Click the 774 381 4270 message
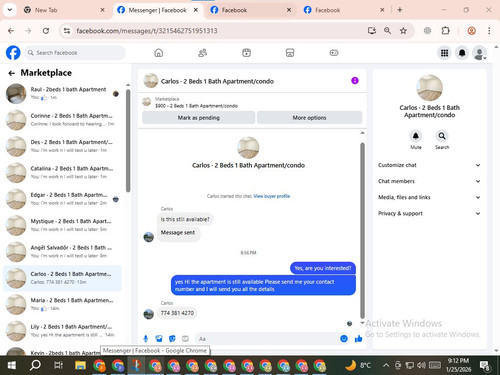500x375 pixels. click(177, 313)
